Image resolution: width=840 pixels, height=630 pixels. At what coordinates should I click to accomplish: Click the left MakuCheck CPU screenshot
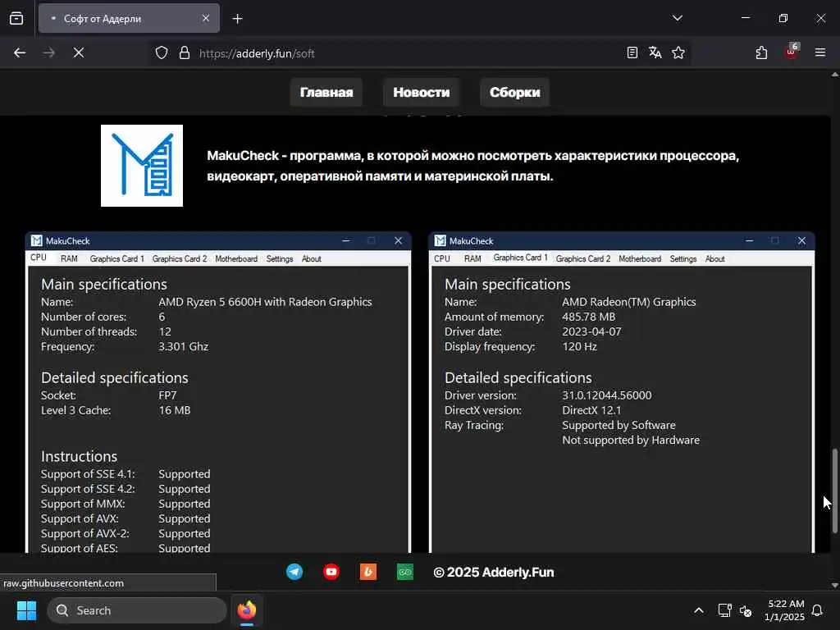pyautogui.click(x=218, y=392)
